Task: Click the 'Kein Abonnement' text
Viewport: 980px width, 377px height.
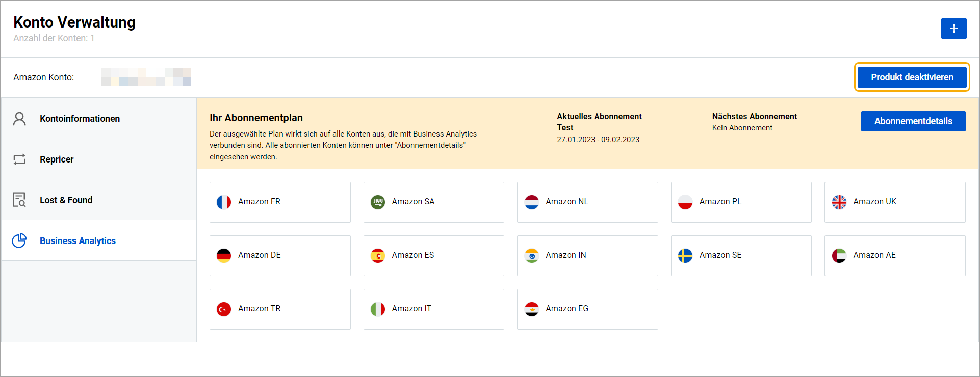Action: [x=742, y=128]
